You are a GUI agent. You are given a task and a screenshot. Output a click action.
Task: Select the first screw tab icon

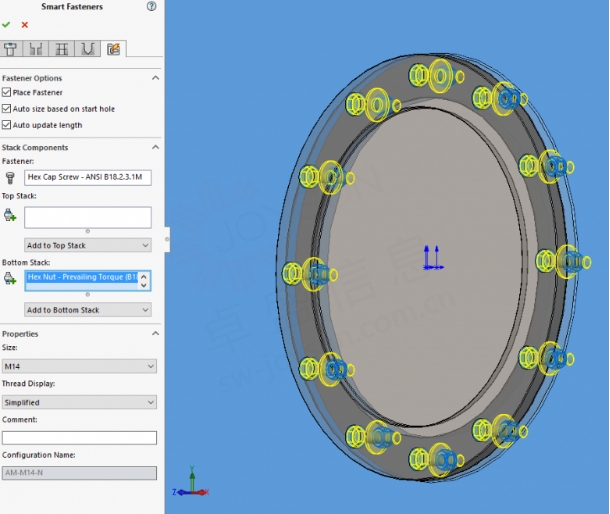pyautogui.click(x=11, y=49)
